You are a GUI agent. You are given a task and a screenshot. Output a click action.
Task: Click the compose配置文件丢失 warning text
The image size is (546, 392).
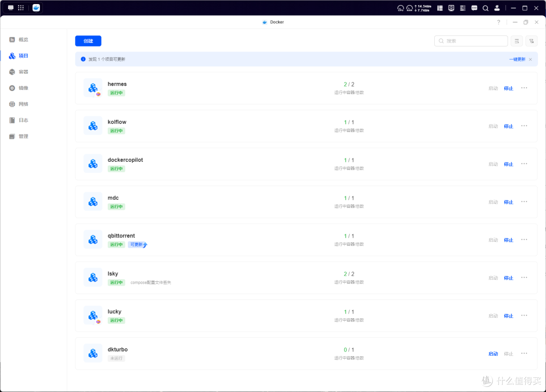(x=151, y=283)
